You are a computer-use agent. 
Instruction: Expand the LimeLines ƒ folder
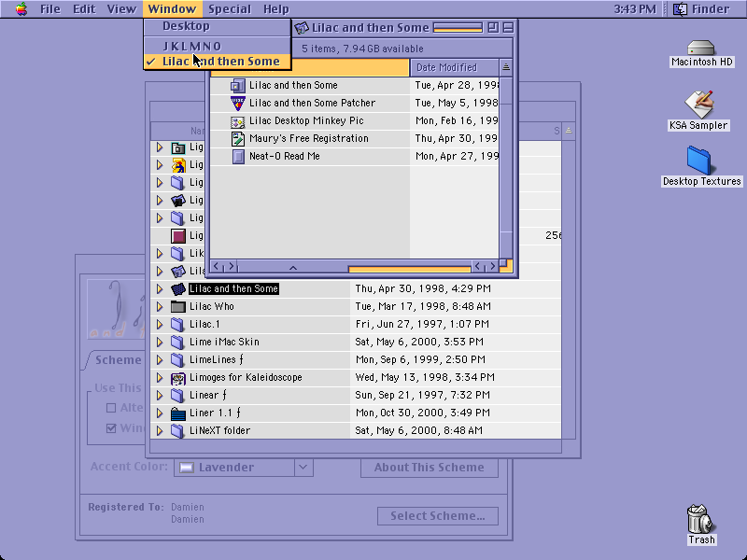tap(160, 360)
